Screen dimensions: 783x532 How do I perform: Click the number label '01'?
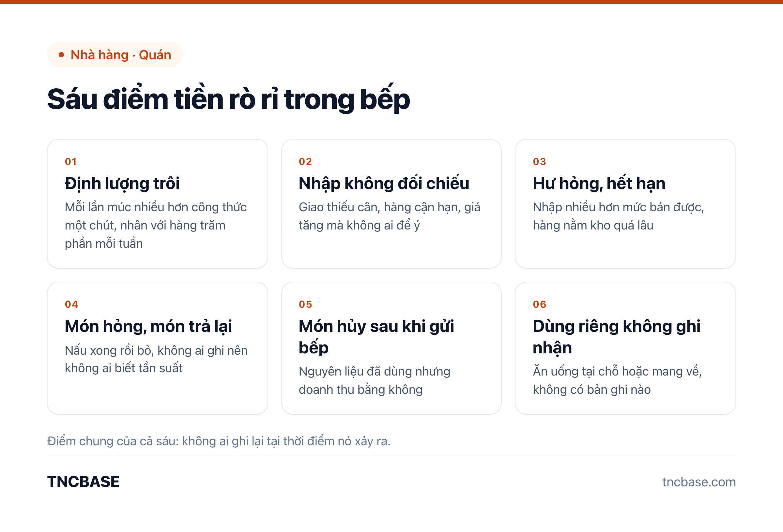click(x=71, y=162)
